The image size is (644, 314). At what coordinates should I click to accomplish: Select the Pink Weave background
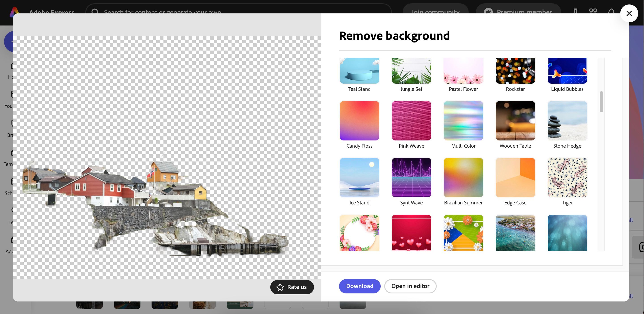pyautogui.click(x=412, y=121)
